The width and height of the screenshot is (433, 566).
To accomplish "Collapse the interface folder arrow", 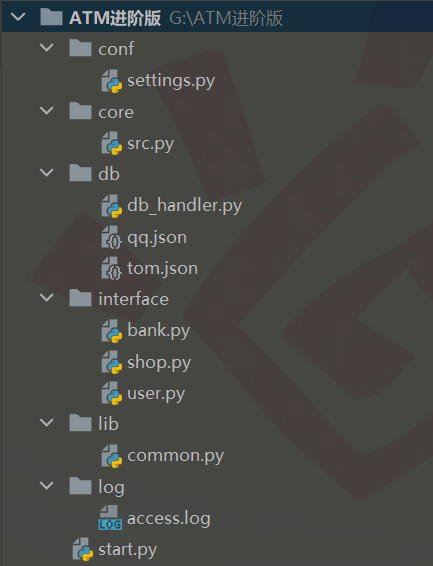I will [47, 297].
